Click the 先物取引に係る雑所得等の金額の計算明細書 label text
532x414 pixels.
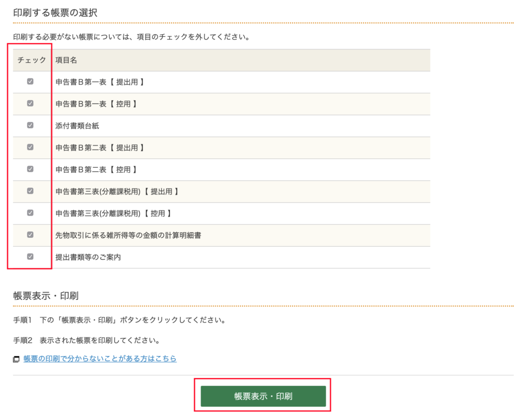[x=128, y=235]
